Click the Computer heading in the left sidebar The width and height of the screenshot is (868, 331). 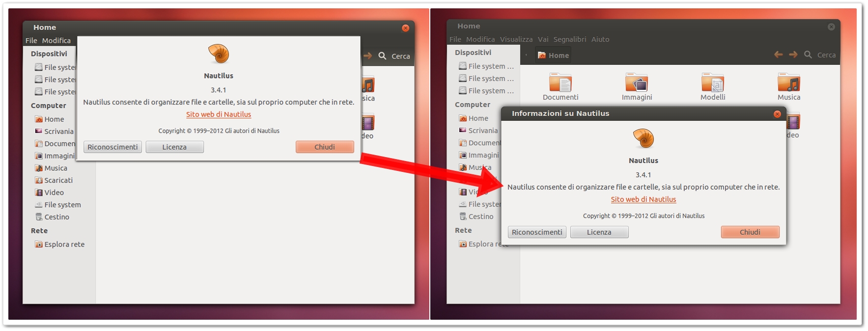49,106
